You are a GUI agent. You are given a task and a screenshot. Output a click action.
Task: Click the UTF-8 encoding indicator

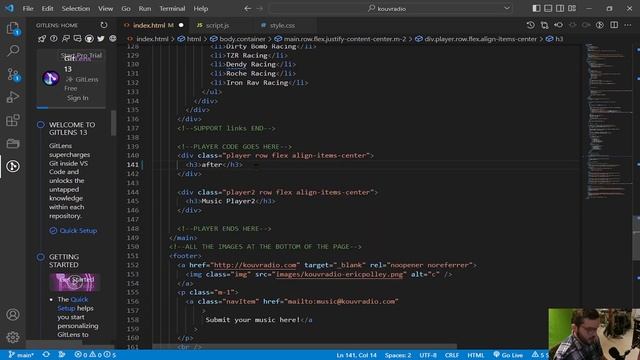tap(428, 355)
